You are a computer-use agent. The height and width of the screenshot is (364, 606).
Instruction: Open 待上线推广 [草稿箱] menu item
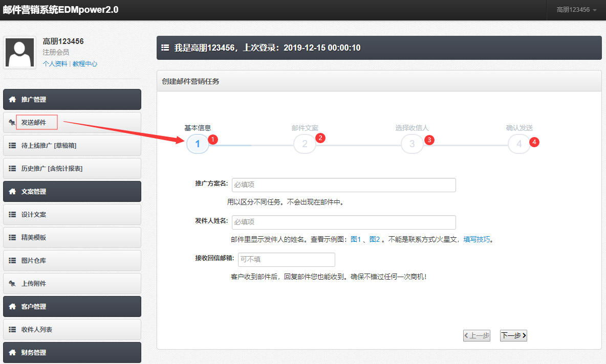coord(72,146)
